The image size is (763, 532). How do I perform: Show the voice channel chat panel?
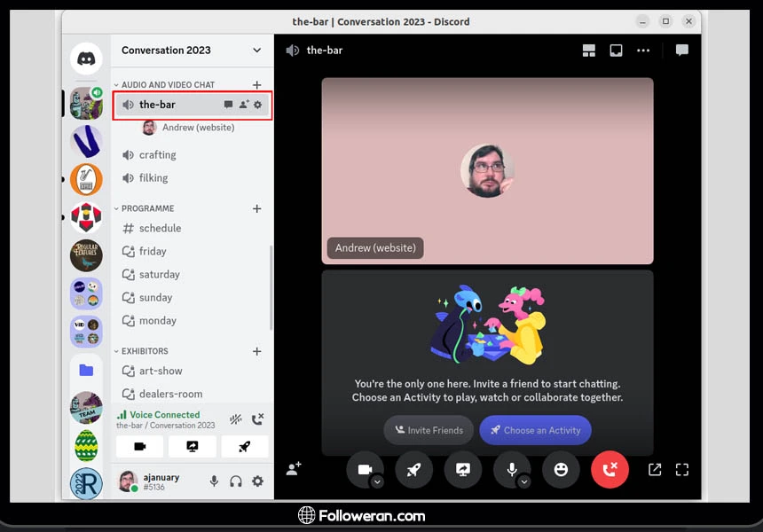click(681, 51)
